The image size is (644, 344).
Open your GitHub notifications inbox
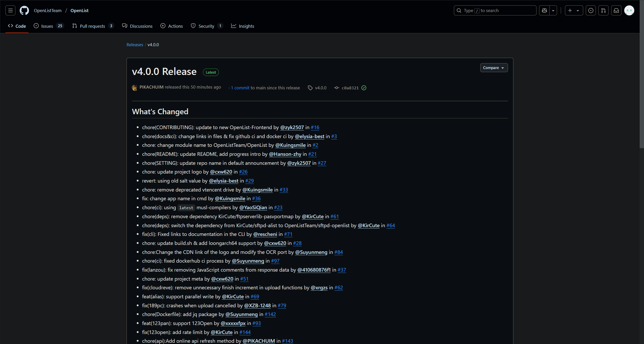(617, 10)
